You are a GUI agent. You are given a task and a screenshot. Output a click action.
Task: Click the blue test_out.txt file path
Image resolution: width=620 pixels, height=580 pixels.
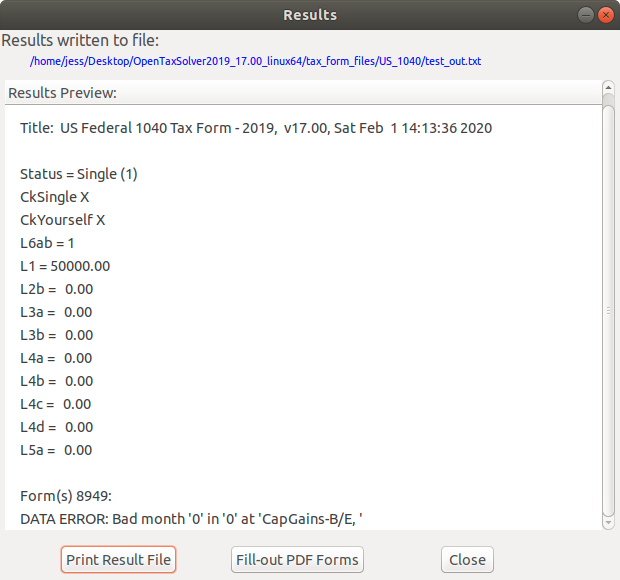pos(256,61)
